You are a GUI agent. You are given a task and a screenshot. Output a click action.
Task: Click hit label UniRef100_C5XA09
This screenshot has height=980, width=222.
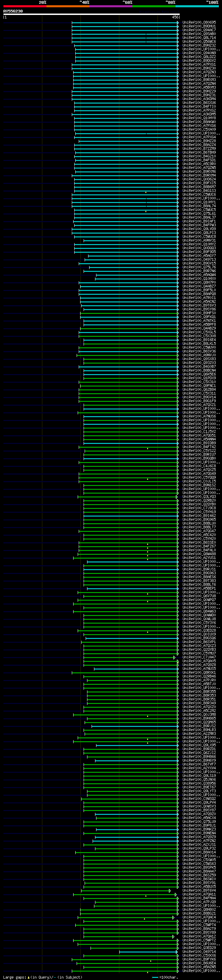(x=199, y=129)
